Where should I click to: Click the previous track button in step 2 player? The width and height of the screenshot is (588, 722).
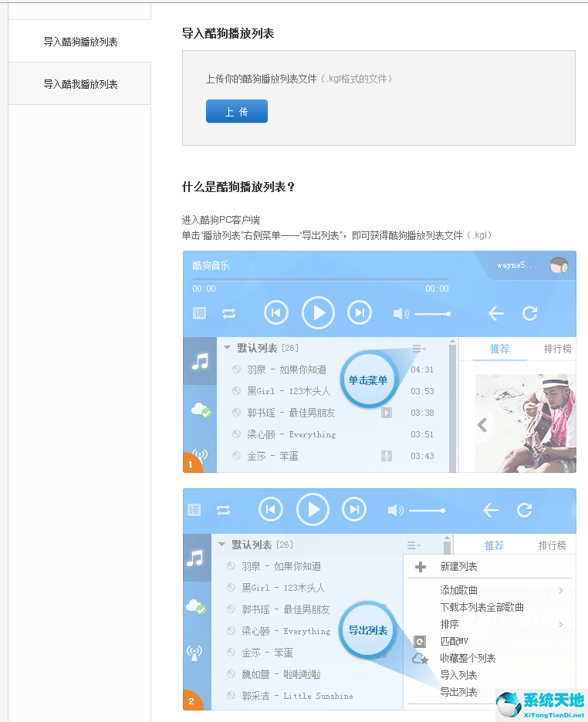pyautogui.click(x=271, y=510)
